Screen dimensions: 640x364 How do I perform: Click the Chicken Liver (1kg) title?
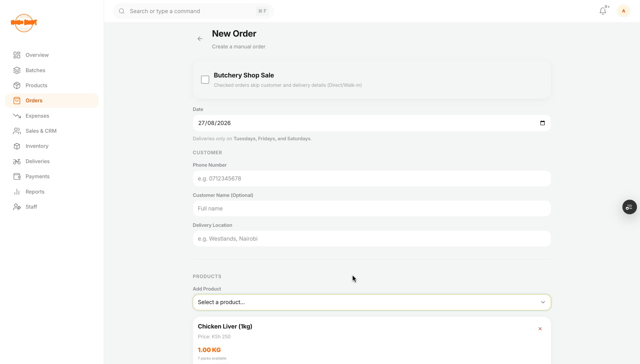(225, 326)
